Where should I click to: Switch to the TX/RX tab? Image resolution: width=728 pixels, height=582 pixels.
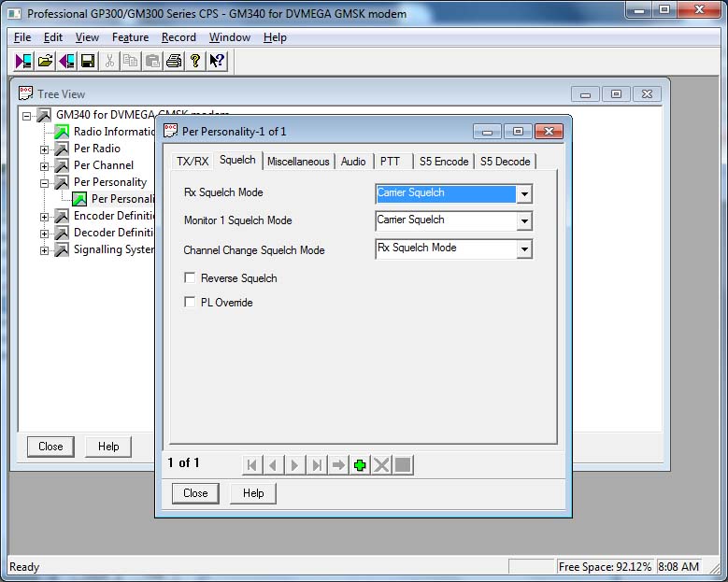click(x=193, y=162)
